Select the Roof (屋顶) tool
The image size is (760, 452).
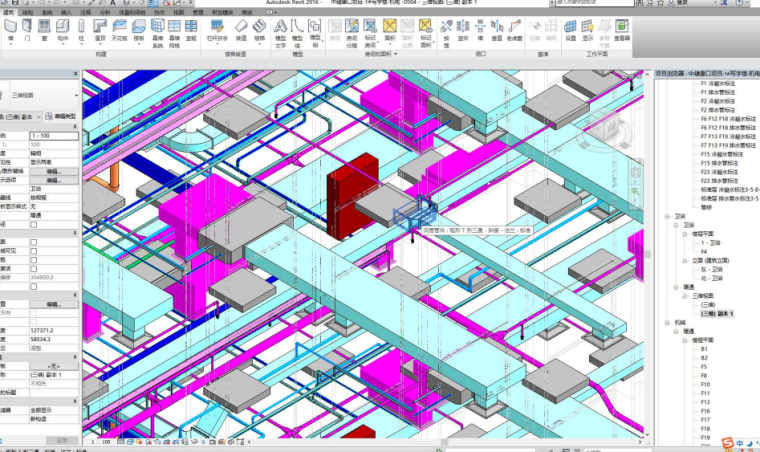tap(99, 30)
